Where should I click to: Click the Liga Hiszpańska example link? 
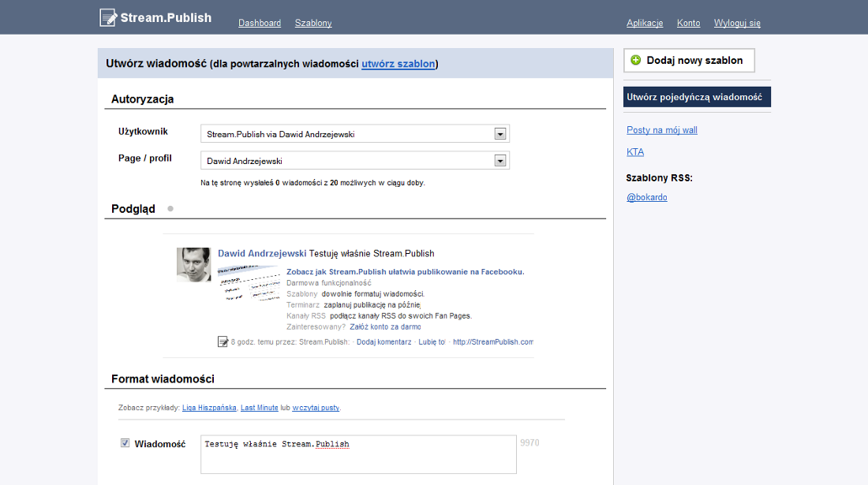pos(209,408)
